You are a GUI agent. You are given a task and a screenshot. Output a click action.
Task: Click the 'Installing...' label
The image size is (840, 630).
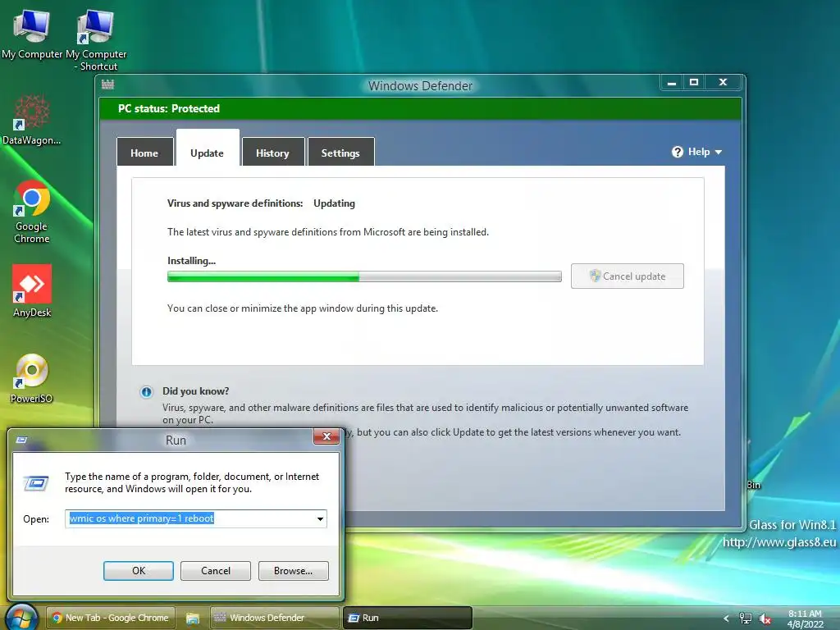coord(191,261)
